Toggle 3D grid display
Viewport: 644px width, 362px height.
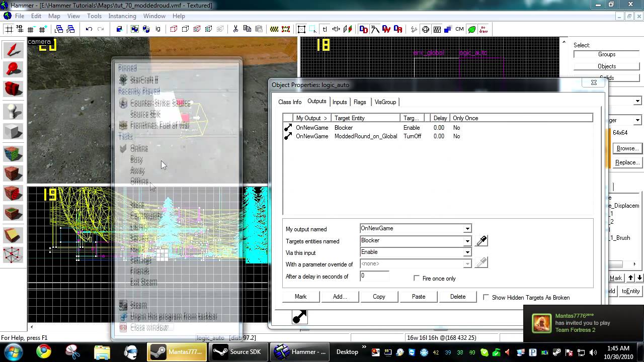(x=20, y=29)
